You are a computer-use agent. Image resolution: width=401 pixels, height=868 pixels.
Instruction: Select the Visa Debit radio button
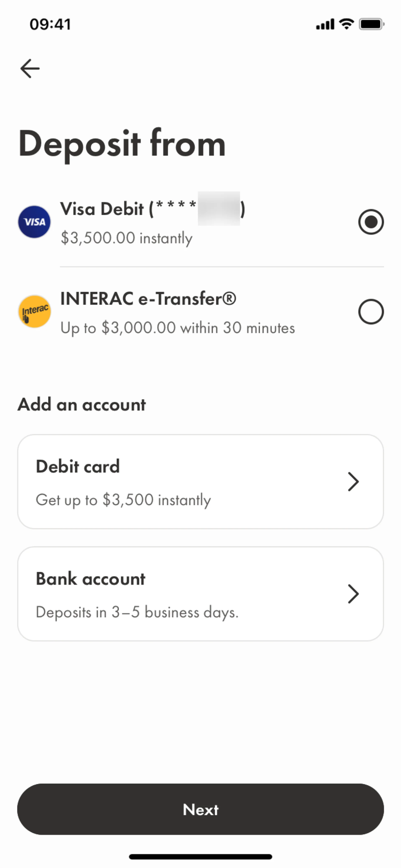coord(371,222)
